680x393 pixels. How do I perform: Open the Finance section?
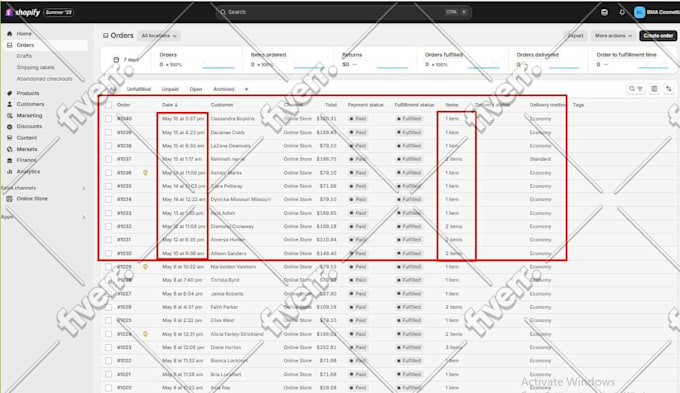[26, 160]
